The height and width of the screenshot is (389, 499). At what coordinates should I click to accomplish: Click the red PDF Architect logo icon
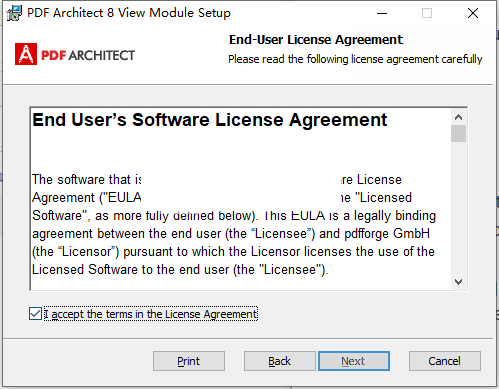click(x=26, y=54)
